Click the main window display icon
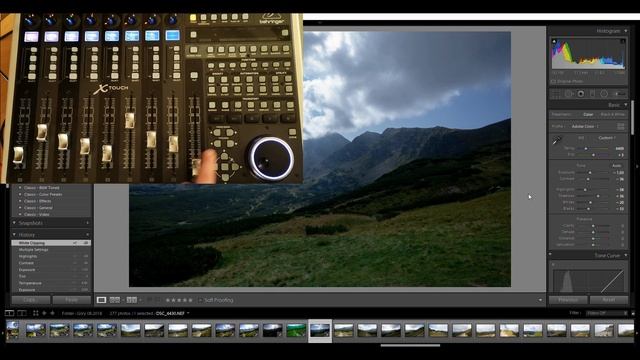Image resolution: width=640 pixels, height=360 pixels. [9, 313]
